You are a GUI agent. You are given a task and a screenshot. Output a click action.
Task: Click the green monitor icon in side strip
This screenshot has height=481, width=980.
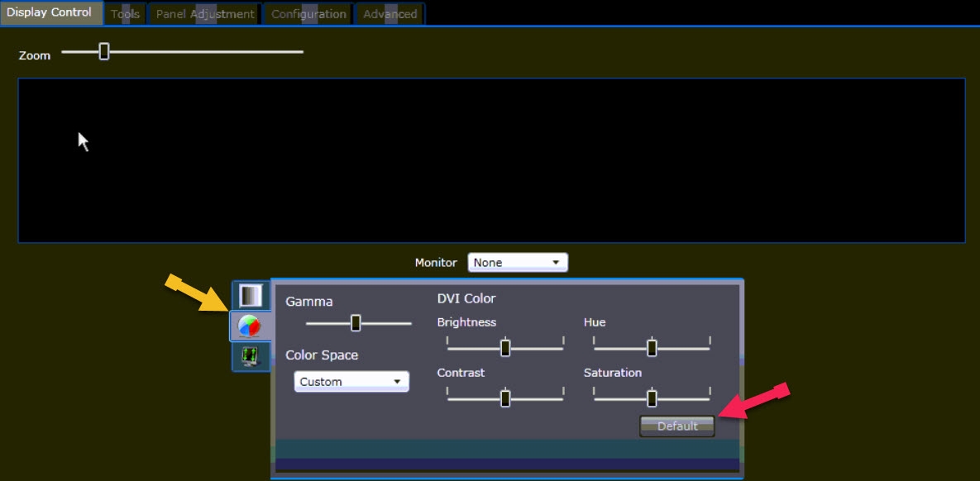pyautogui.click(x=250, y=357)
